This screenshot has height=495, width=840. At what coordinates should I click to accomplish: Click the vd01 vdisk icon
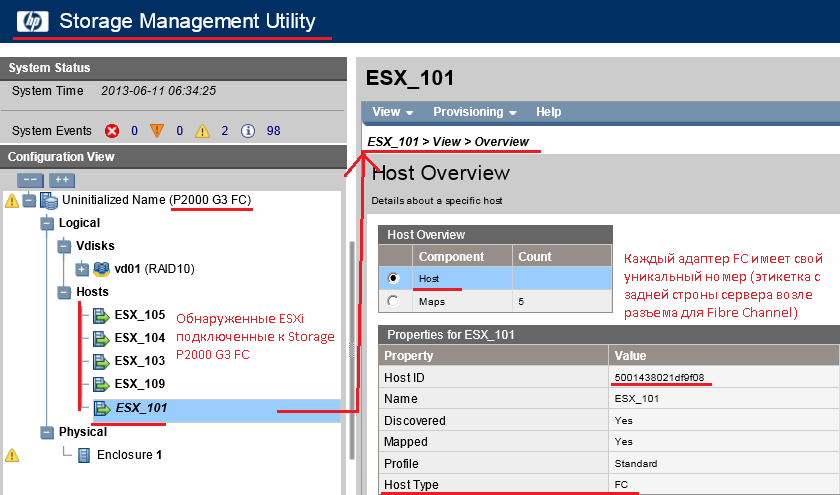(101, 268)
